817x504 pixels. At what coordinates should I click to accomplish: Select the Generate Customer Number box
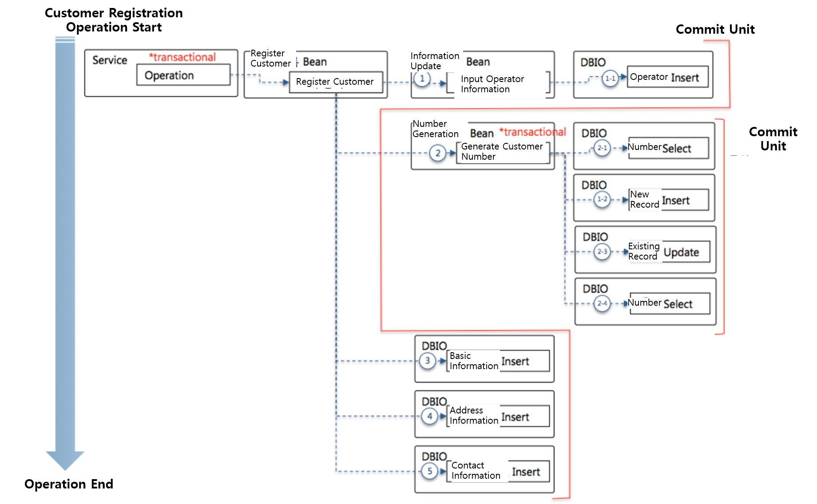pyautogui.click(x=504, y=152)
